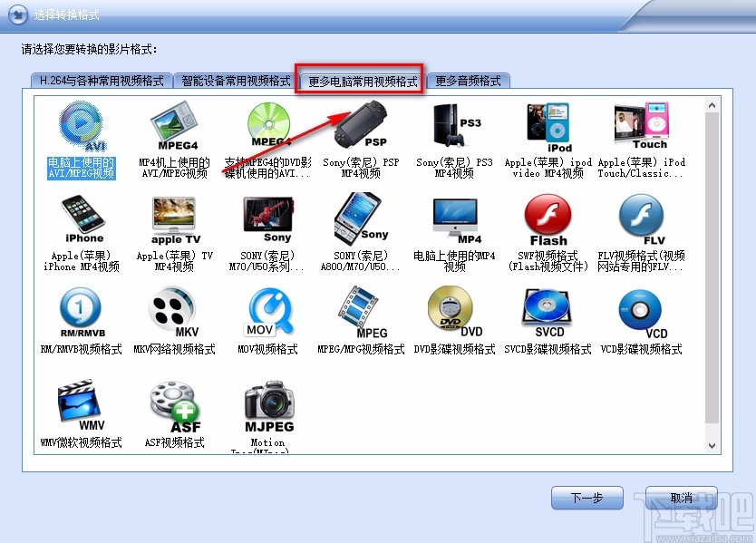This screenshot has height=543, width=756.
Task: Select the Sony M70/U50 series icon
Action: [x=268, y=219]
